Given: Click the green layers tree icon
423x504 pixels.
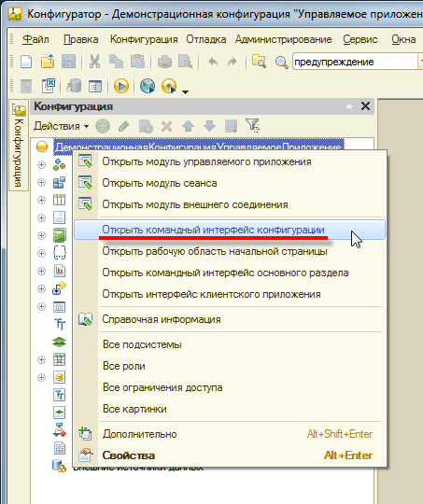Looking at the screenshot, I should tap(59, 342).
